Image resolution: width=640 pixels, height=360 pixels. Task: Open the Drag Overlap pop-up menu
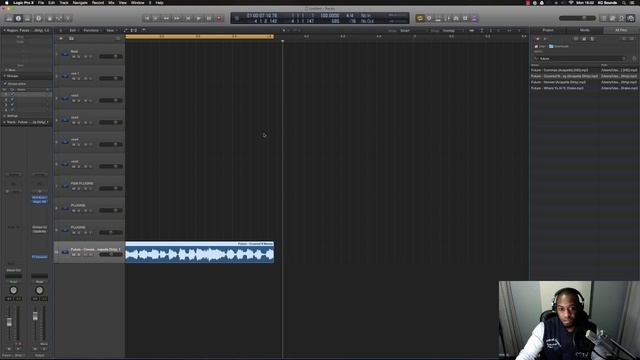[453, 31]
